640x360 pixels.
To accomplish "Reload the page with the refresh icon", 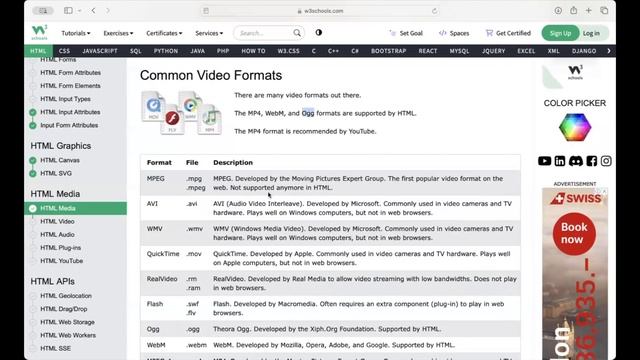I will [434, 11].
